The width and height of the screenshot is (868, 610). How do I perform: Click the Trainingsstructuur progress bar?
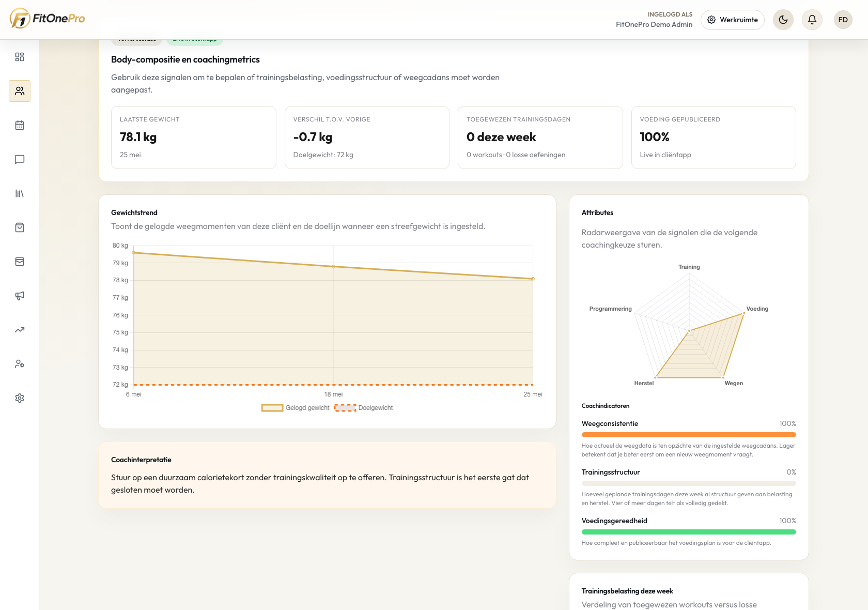(689, 483)
